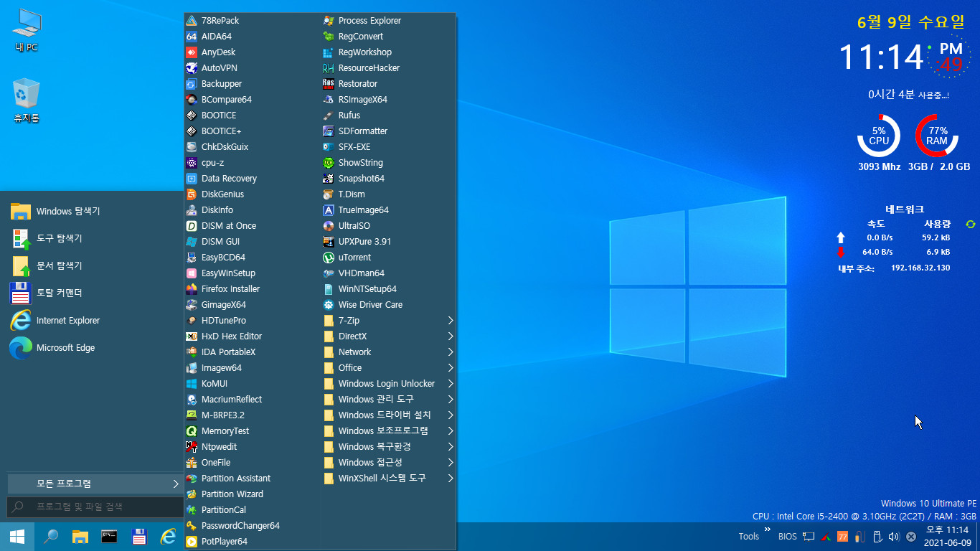Viewport: 980px width, 551px height.
Task: Launch cpu-z utility
Action: [x=251, y=163]
